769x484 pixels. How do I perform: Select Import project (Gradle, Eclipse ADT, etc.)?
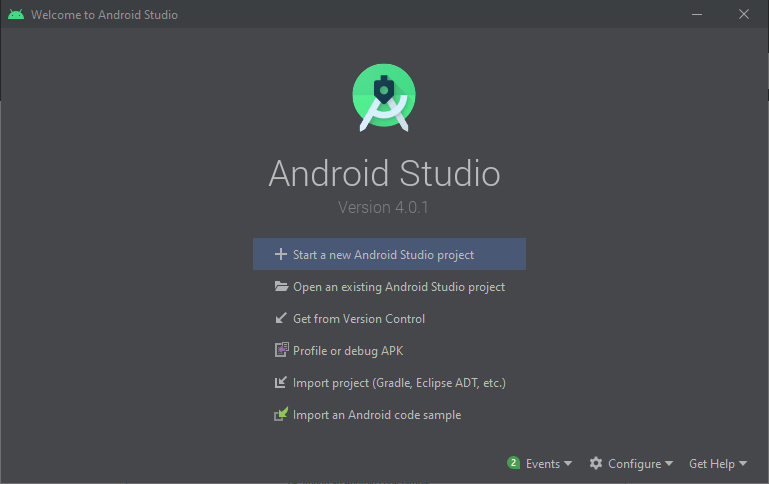point(389,382)
